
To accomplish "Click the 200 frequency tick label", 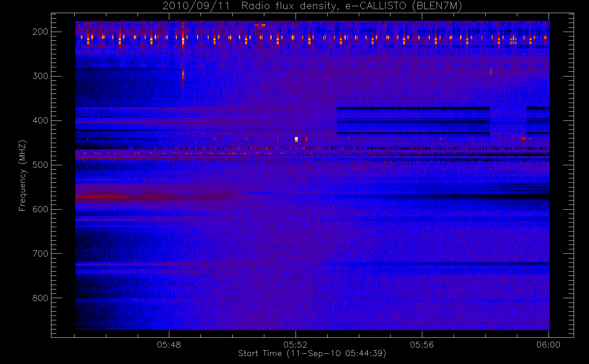I will click(40, 32).
